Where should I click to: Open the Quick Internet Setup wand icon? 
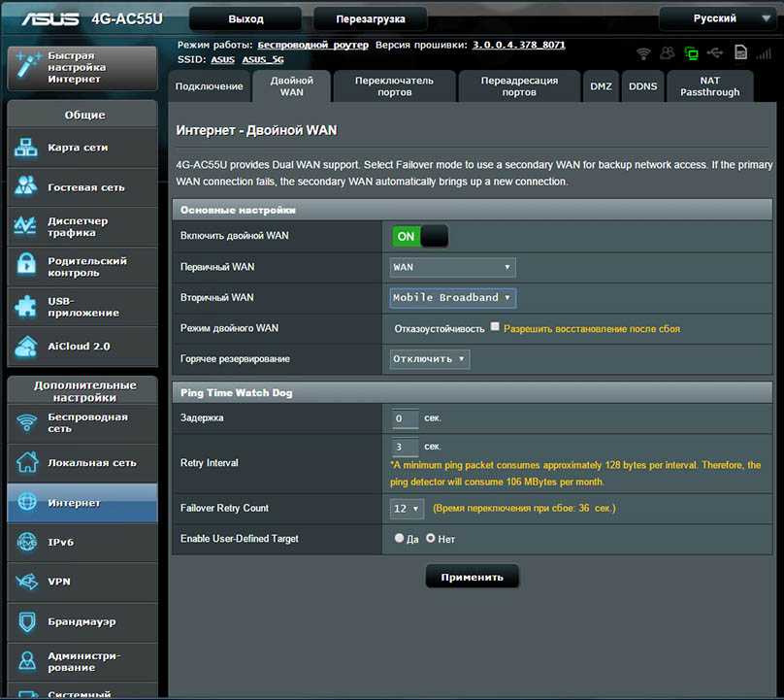pyautogui.click(x=26, y=67)
